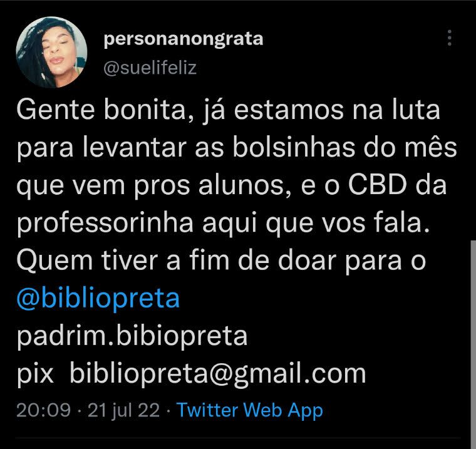Open the @suelifeliz handle profile
476x449 pixels.
point(150,68)
